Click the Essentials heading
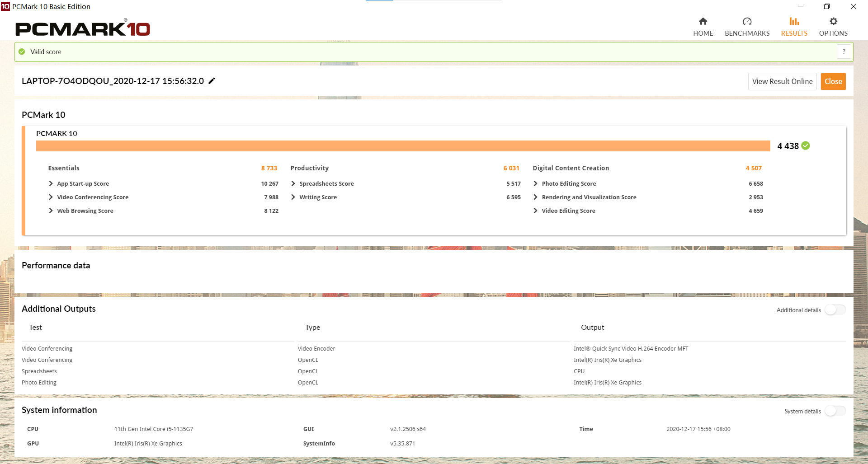868x464 pixels. [x=64, y=168]
